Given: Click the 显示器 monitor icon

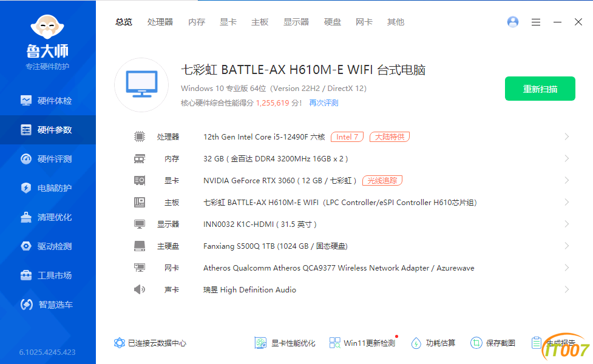Looking at the screenshot, I should click(x=139, y=224).
